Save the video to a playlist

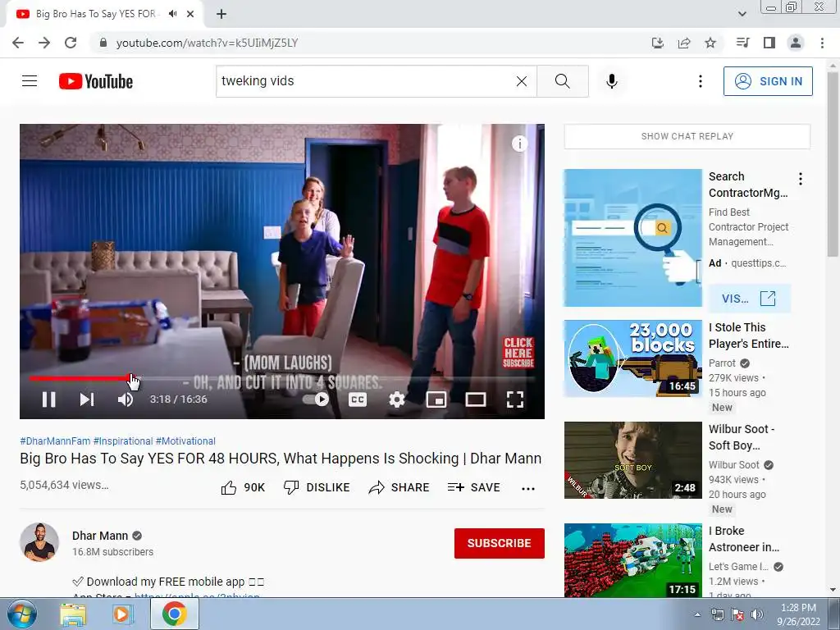tap(473, 487)
